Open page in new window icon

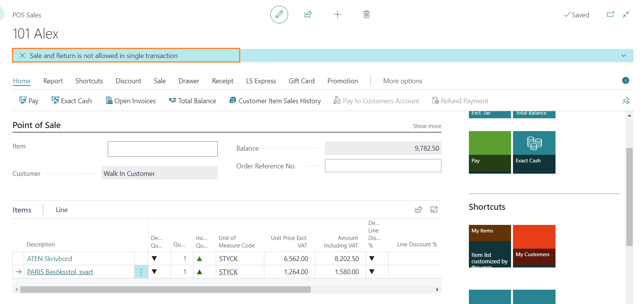tap(610, 14)
